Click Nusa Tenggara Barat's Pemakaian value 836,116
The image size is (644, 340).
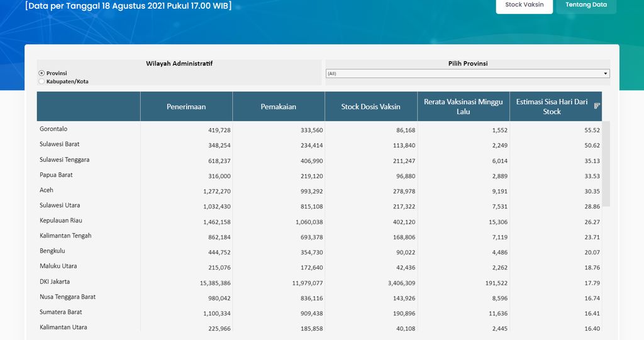point(312,298)
